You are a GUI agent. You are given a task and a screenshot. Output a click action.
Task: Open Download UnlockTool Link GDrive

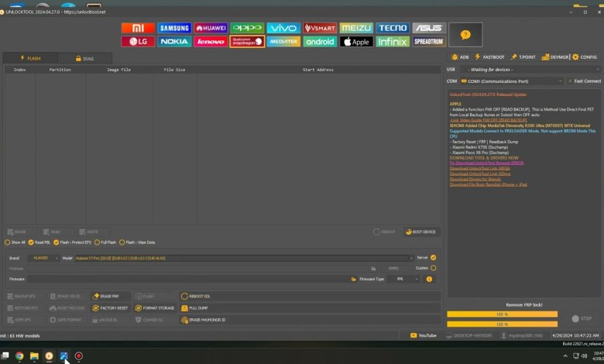[480, 173]
